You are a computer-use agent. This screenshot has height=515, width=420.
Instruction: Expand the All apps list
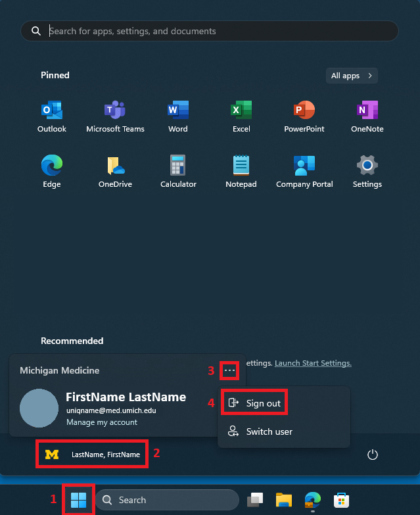click(352, 76)
